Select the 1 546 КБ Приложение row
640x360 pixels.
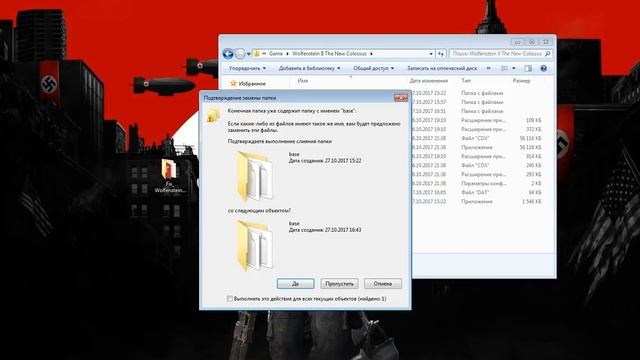(478, 201)
